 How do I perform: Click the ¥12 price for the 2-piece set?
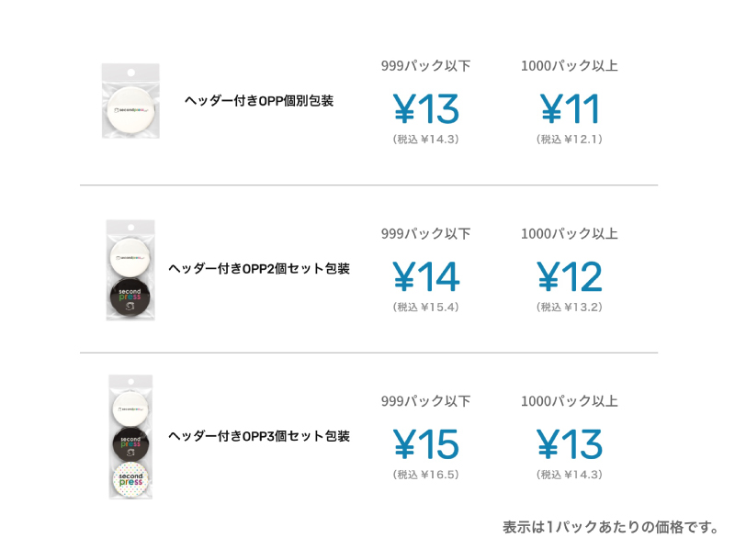pos(570,277)
